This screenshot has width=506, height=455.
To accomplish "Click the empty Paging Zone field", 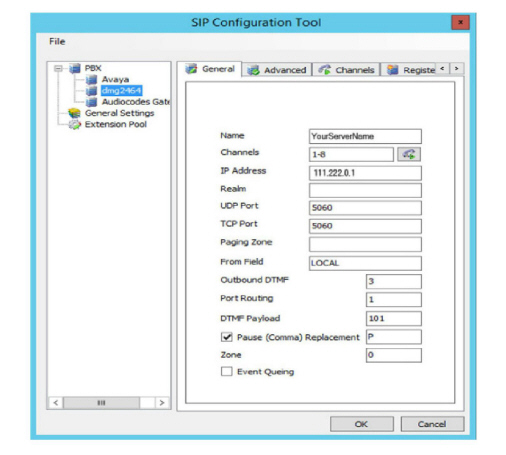I will (x=365, y=244).
